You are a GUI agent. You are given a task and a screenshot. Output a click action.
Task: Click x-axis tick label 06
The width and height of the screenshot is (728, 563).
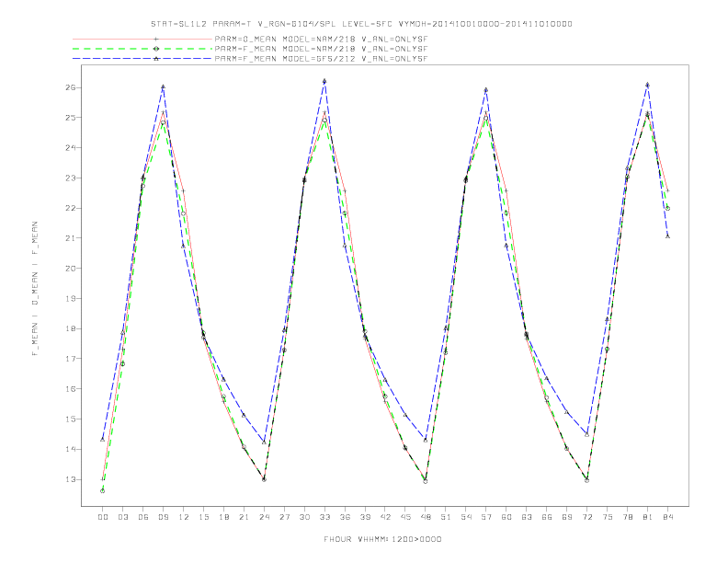143,517
